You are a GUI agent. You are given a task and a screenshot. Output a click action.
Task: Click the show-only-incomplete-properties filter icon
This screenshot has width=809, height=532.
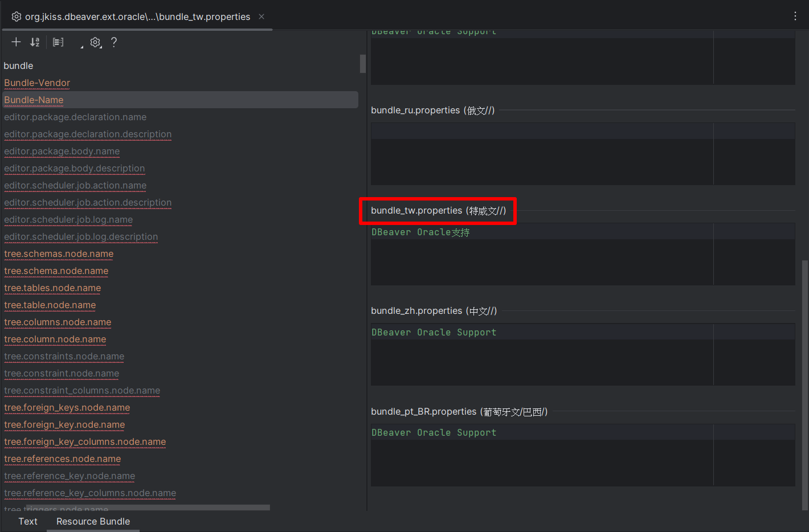click(58, 42)
